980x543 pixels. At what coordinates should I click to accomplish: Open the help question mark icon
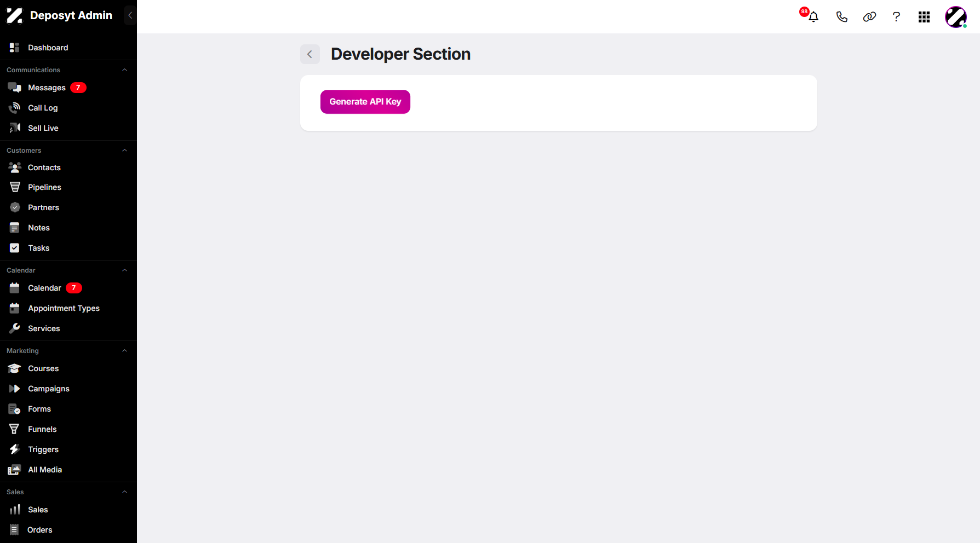[x=896, y=17]
